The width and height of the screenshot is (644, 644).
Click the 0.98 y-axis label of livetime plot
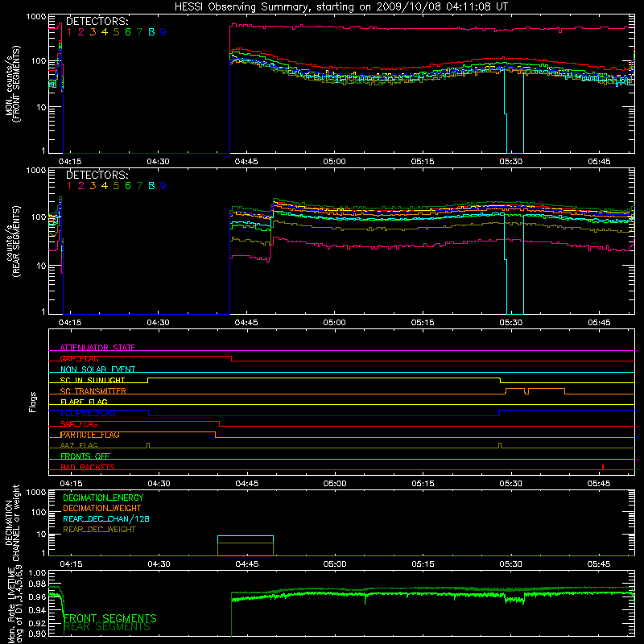tap(38, 584)
